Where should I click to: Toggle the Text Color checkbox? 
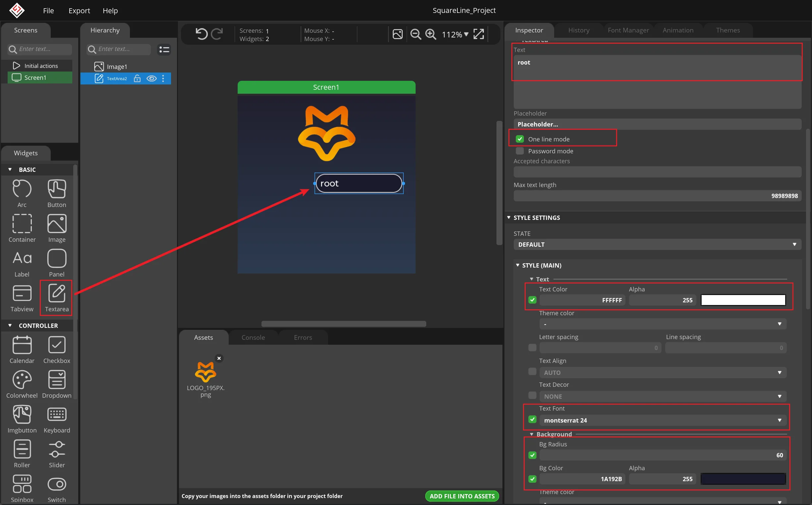pos(532,300)
